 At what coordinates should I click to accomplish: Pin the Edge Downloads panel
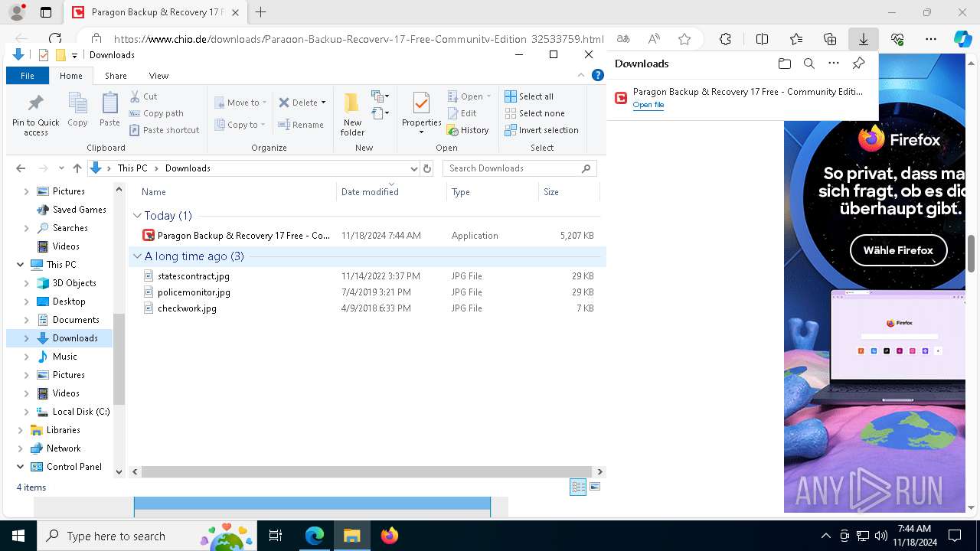pyautogui.click(x=858, y=64)
